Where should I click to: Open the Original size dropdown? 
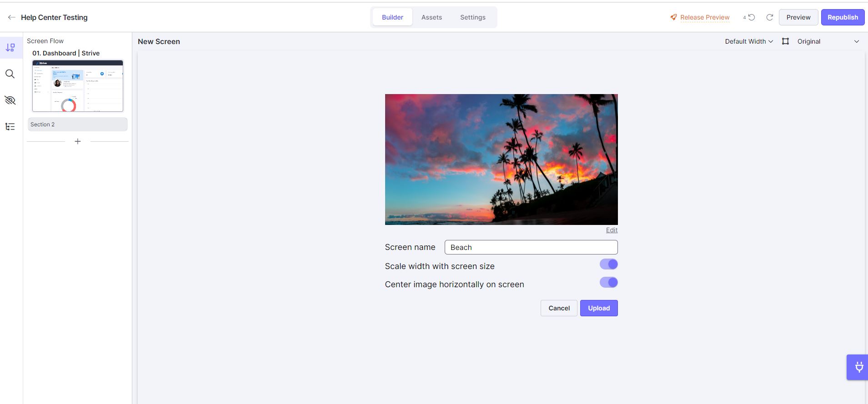tap(828, 41)
